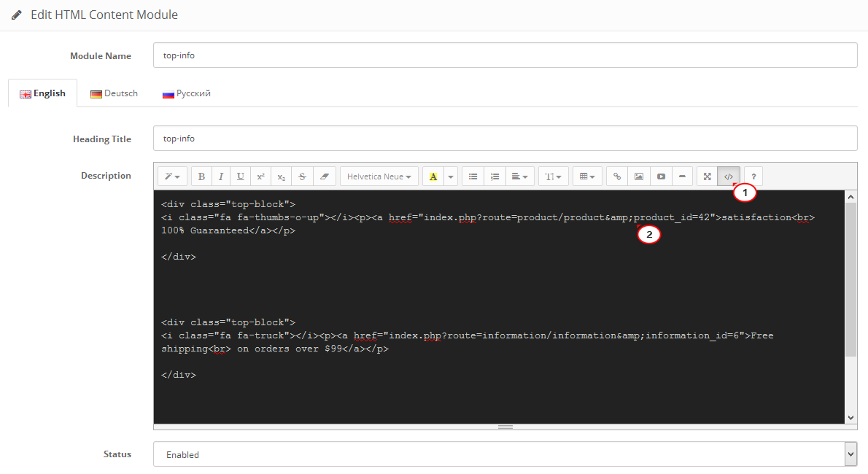Toggle fullscreen editing mode
868x474 pixels.
pos(706,176)
